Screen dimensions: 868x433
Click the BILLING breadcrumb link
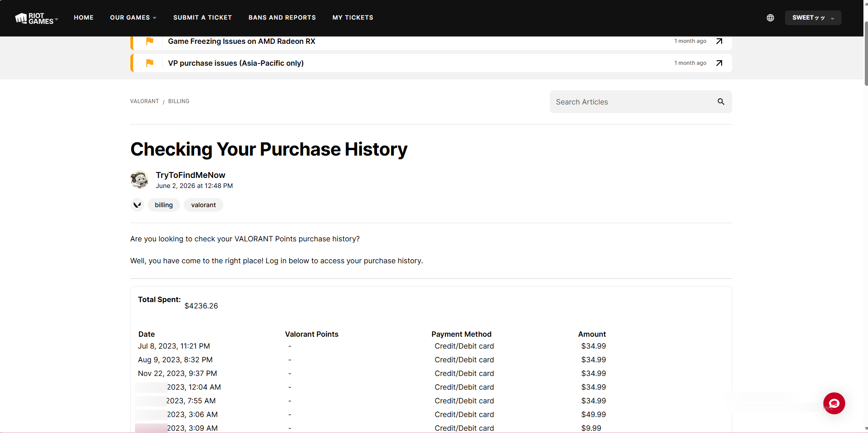[179, 101]
